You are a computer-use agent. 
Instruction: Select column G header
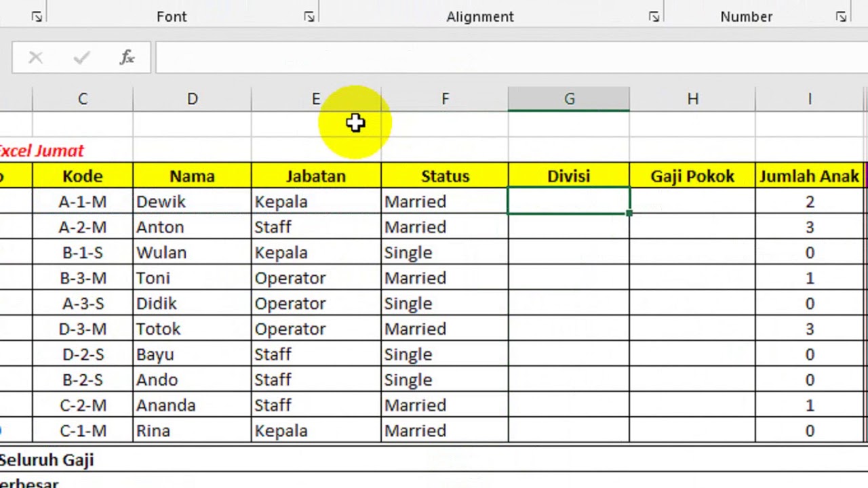pyautogui.click(x=569, y=100)
